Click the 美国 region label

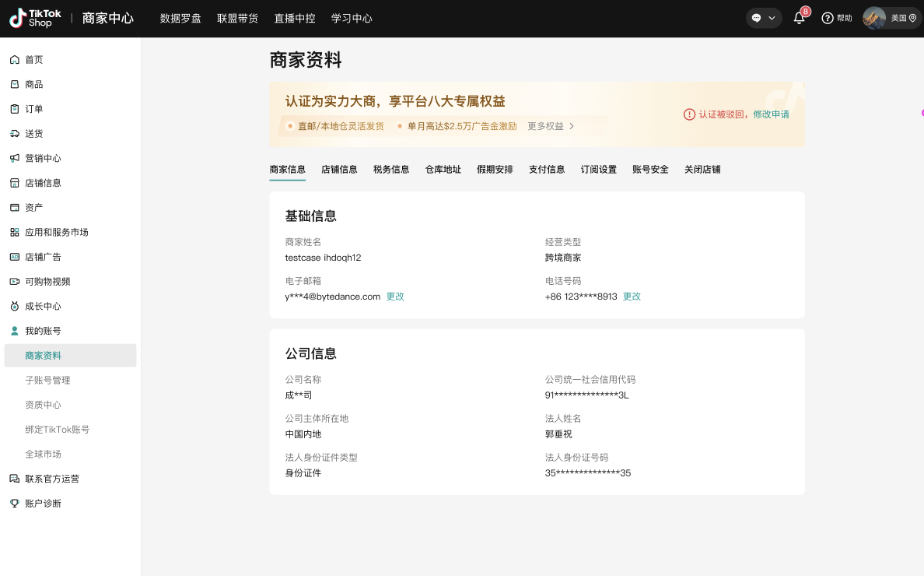pyautogui.click(x=898, y=18)
